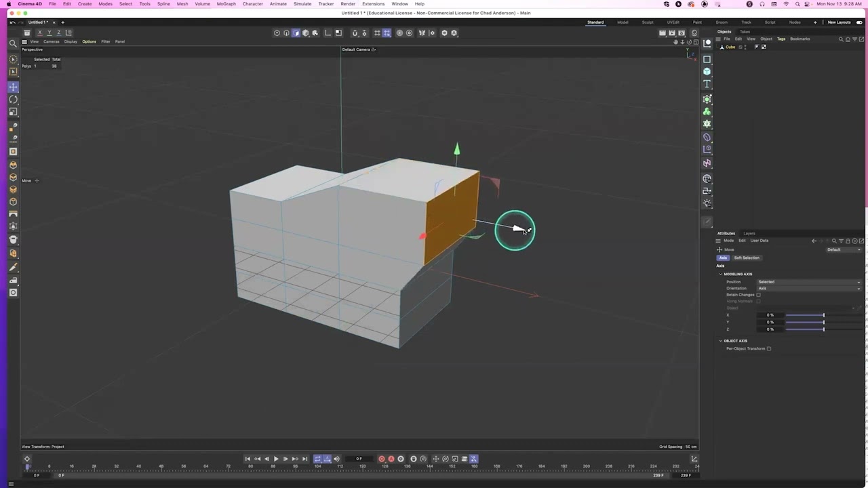Add a Text spline object
Screen dimensions: 868x488
[x=707, y=84]
